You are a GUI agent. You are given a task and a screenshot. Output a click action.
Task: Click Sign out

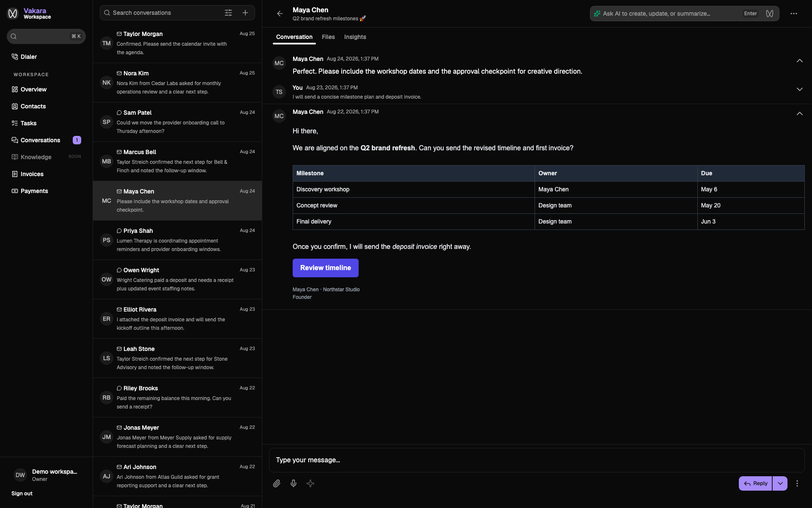[22, 494]
